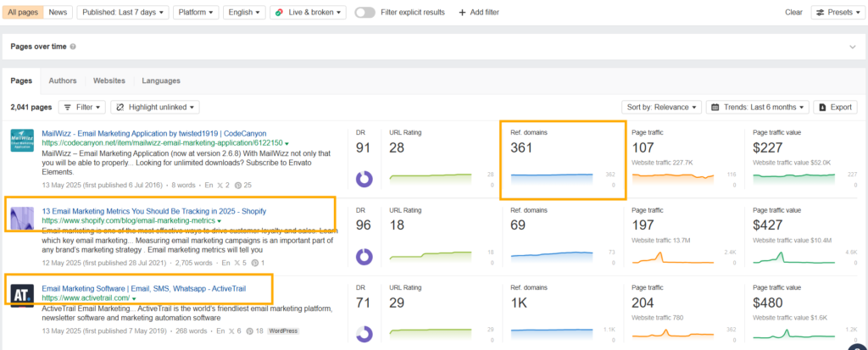Image resolution: width=868 pixels, height=350 pixels.
Task: Click the Export button
Action: click(x=834, y=108)
